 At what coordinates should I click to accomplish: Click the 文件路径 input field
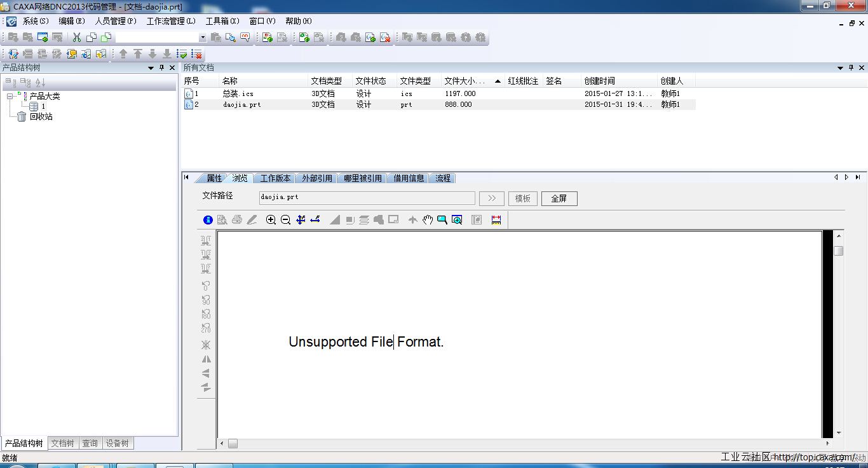pyautogui.click(x=367, y=198)
